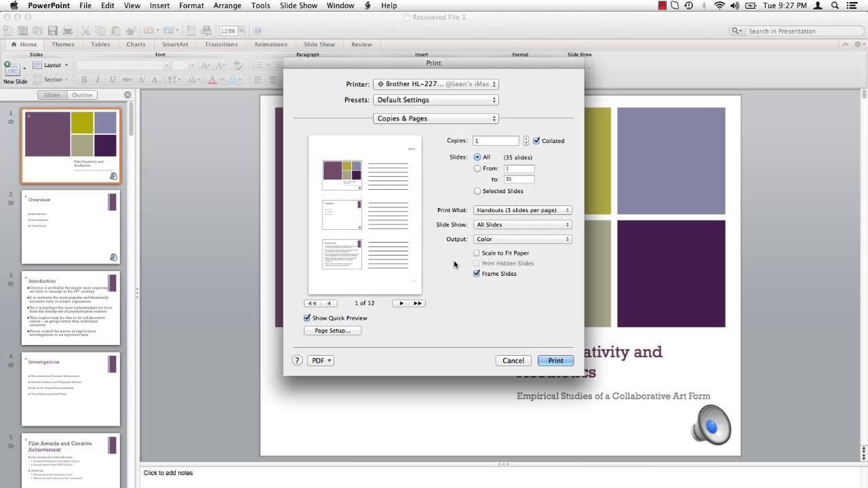This screenshot has height=488, width=868.
Task: Click the Wi-Fi icon in the menu bar
Action: pyautogui.click(x=719, y=5)
